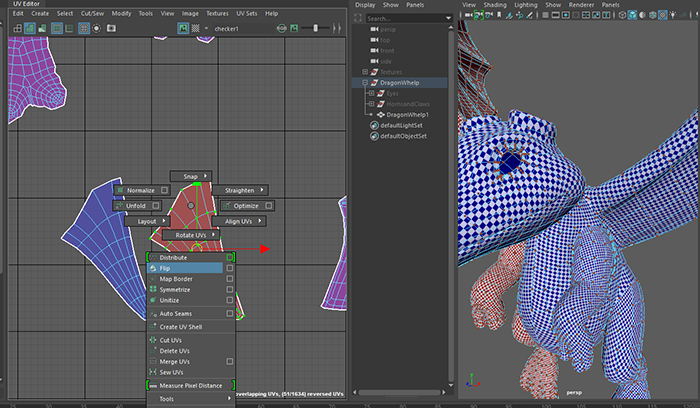Click the Rotate UVs button
This screenshot has width=700, height=408.
[191, 235]
